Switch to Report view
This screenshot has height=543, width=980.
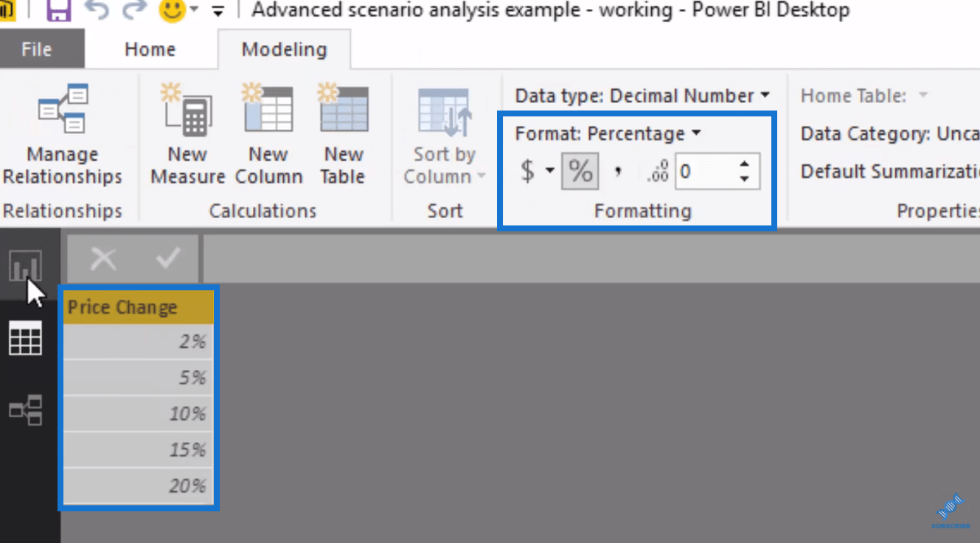(26, 266)
